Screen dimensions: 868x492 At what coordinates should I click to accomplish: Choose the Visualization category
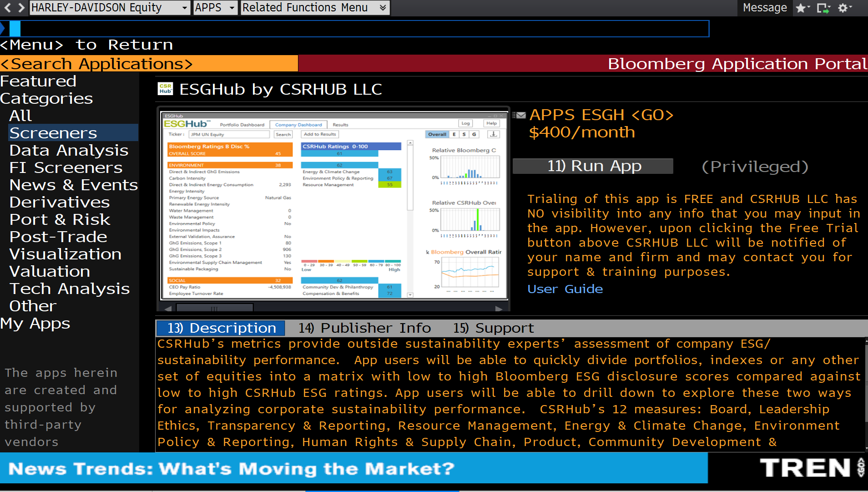coord(66,254)
